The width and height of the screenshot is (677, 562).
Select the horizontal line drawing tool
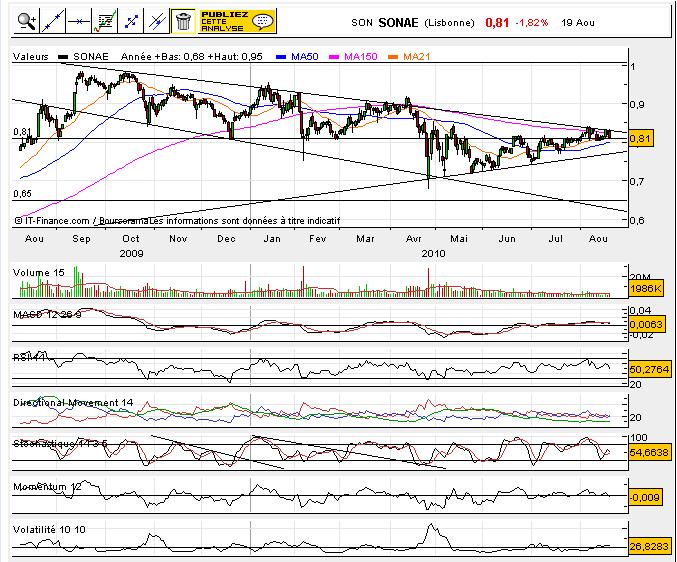click(x=79, y=21)
